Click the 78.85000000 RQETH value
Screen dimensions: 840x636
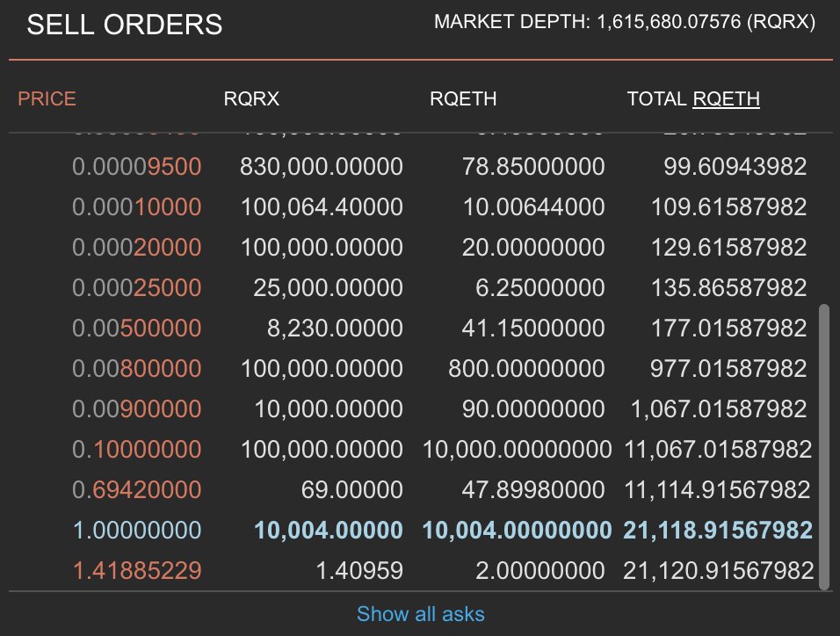[533, 166]
